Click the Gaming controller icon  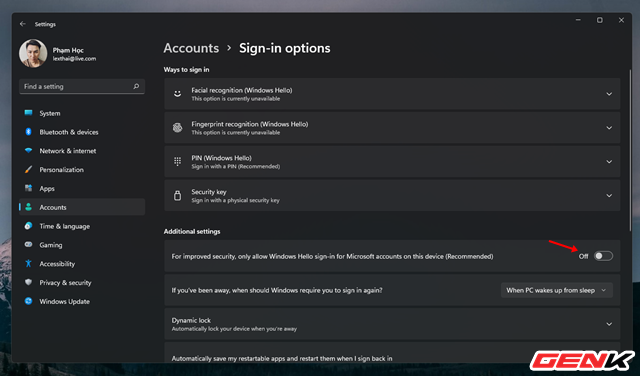point(28,244)
